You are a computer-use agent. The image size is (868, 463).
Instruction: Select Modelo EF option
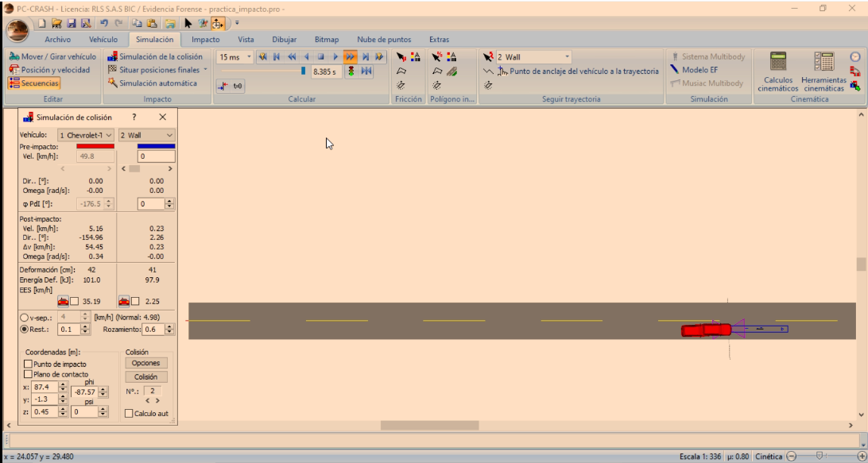[694, 70]
